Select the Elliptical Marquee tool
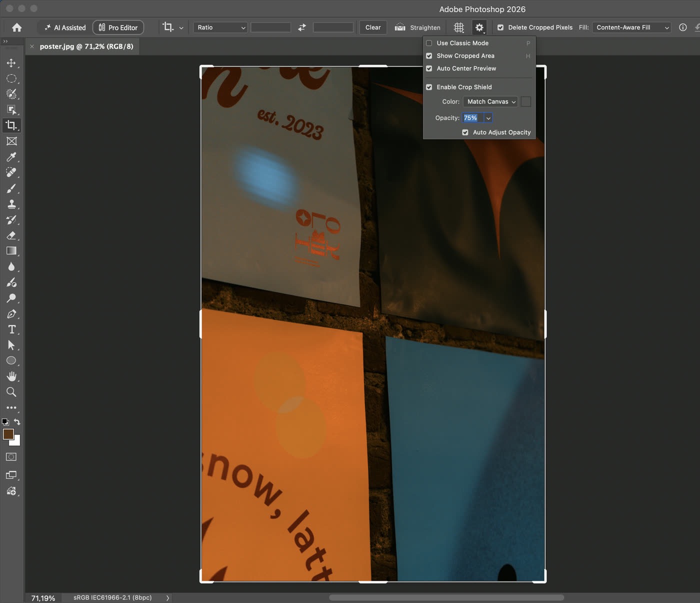This screenshot has height=603, width=700. tap(11, 78)
